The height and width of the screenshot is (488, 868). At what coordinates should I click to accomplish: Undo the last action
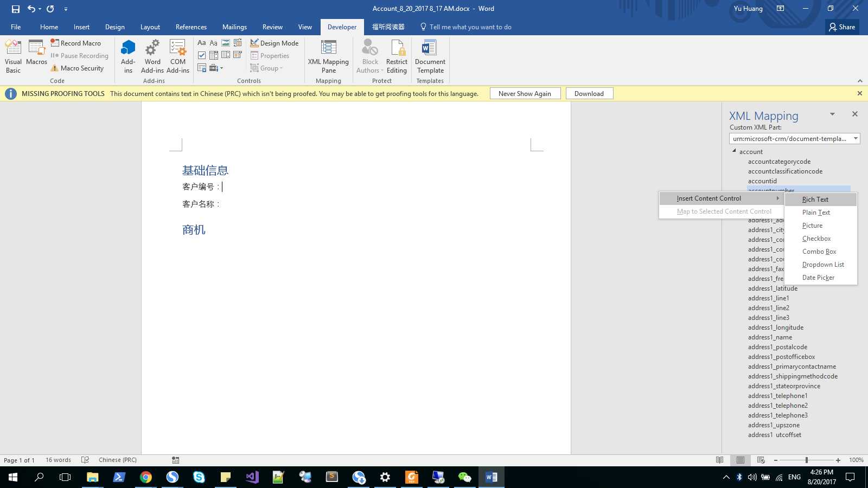[x=31, y=9]
